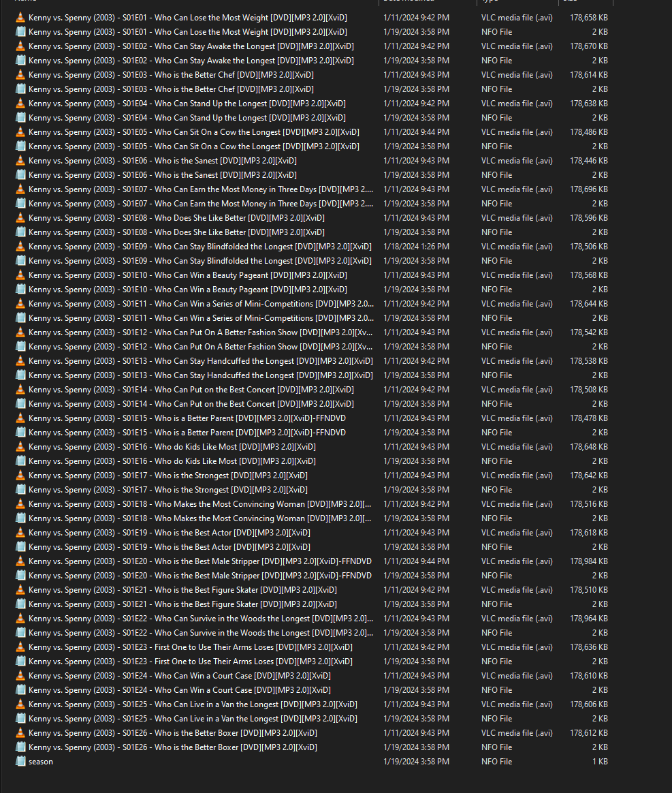This screenshot has width=672, height=793.
Task: Select 'VLC media file (.avi)' type in S01E12 row
Action: click(x=517, y=332)
